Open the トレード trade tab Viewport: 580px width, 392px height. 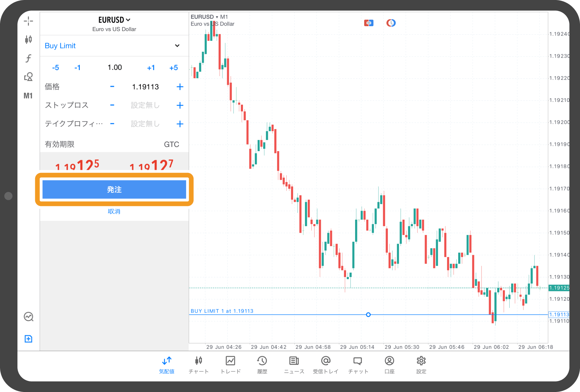(x=231, y=364)
